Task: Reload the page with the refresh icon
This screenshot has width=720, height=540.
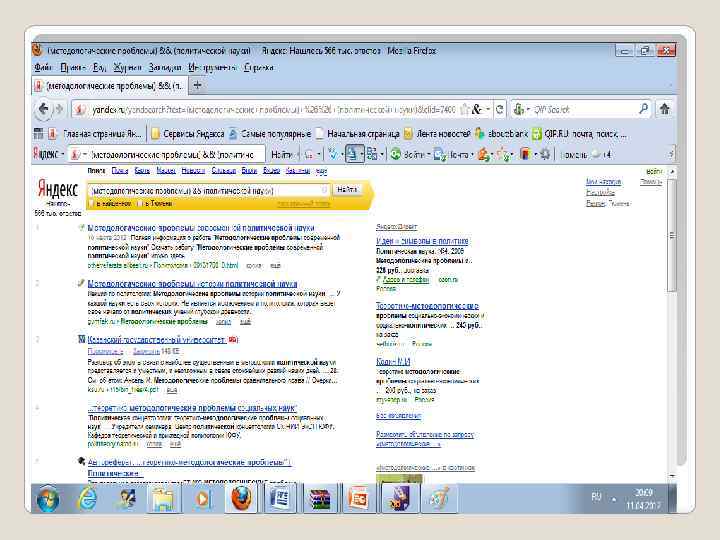Action: [x=500, y=109]
